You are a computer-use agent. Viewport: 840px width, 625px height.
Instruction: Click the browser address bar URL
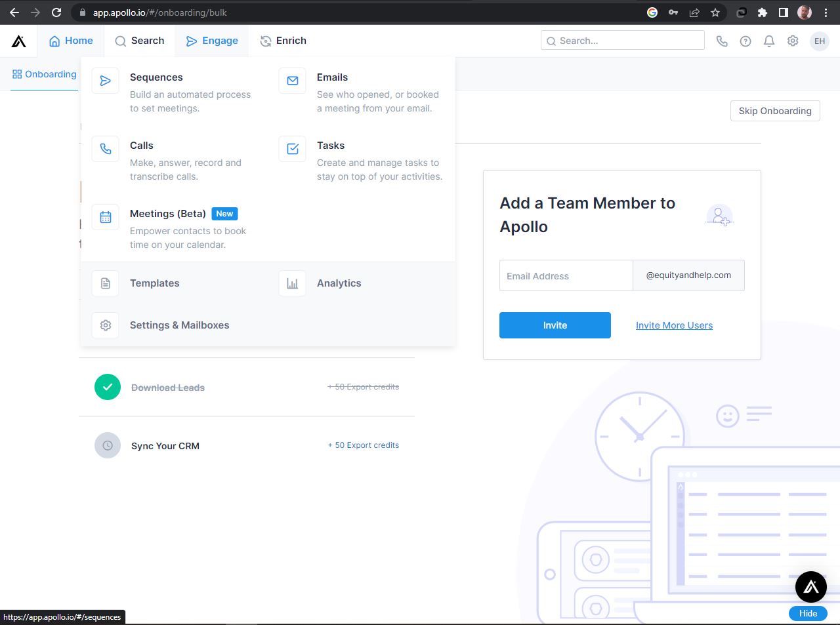(160, 12)
